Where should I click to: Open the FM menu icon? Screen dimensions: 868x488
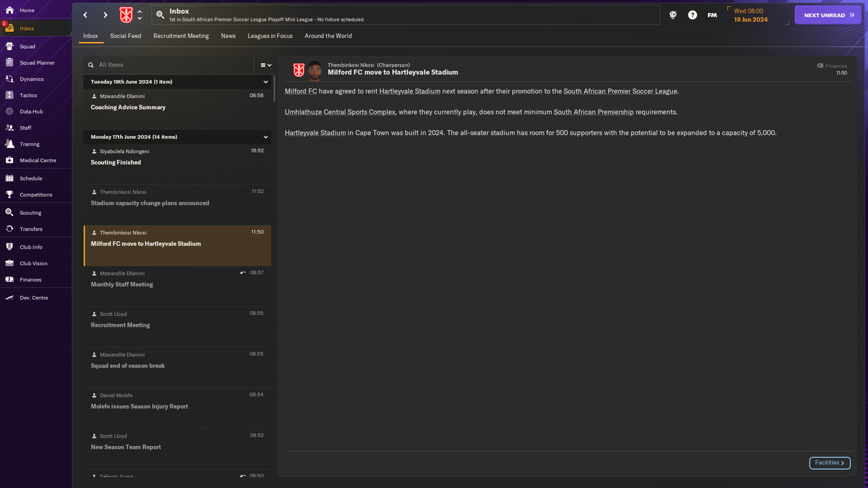click(x=712, y=15)
